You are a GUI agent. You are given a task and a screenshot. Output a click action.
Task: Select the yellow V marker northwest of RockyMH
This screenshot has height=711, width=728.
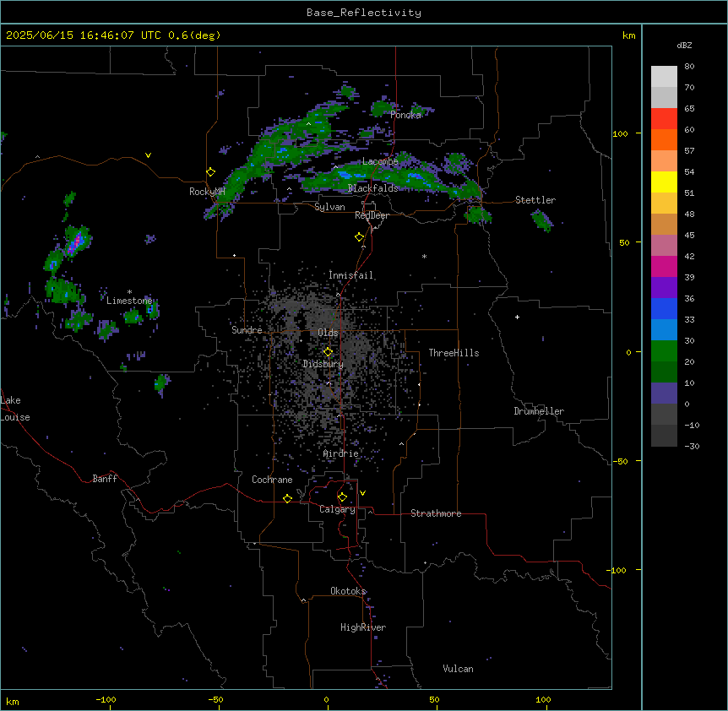[148, 155]
